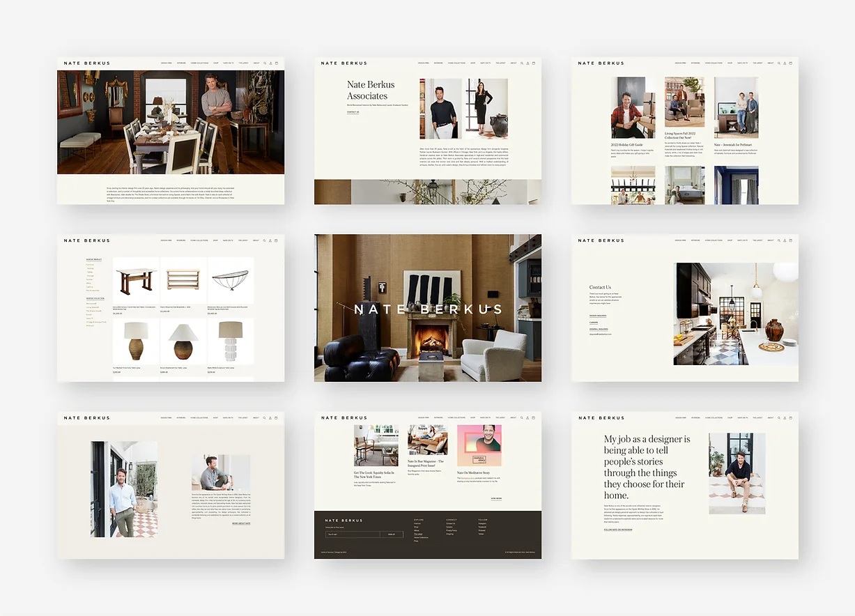This screenshot has height=616, width=855.
Task: Click account icon on dining room page
Action: [x=270, y=63]
